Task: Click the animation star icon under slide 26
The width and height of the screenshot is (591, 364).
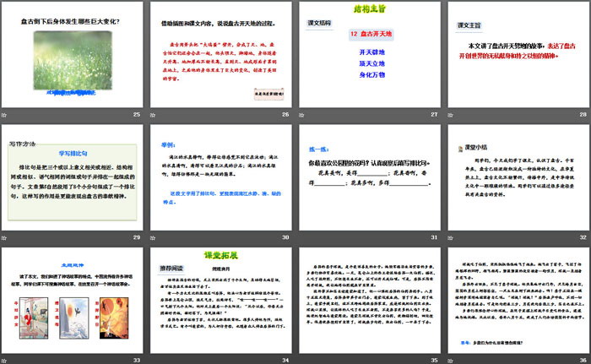Action: pos(155,112)
